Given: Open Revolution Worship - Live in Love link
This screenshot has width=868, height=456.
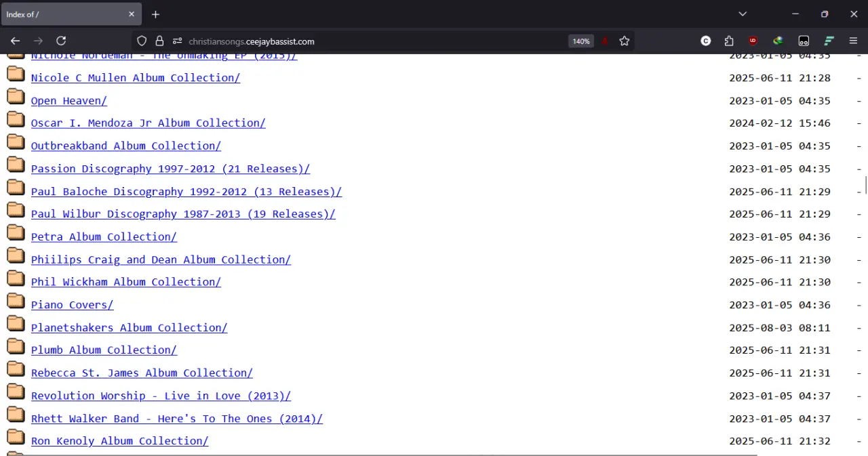Looking at the screenshot, I should [161, 396].
